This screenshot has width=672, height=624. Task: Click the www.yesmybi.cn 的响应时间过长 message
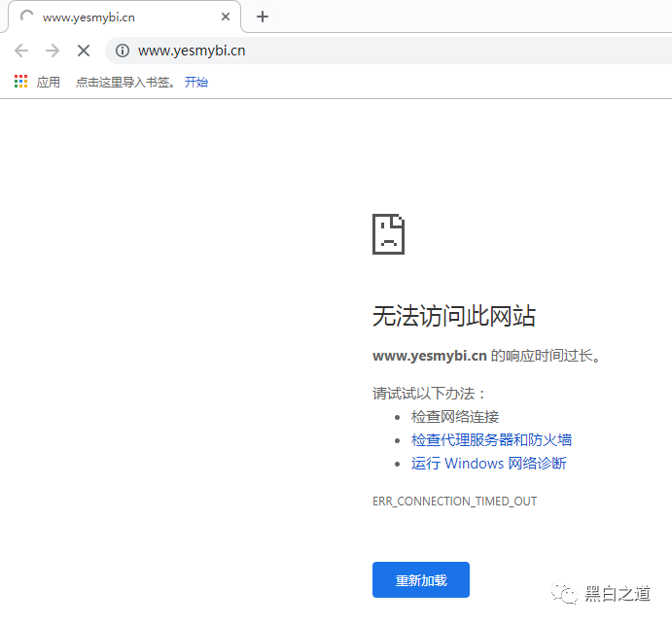tap(487, 356)
